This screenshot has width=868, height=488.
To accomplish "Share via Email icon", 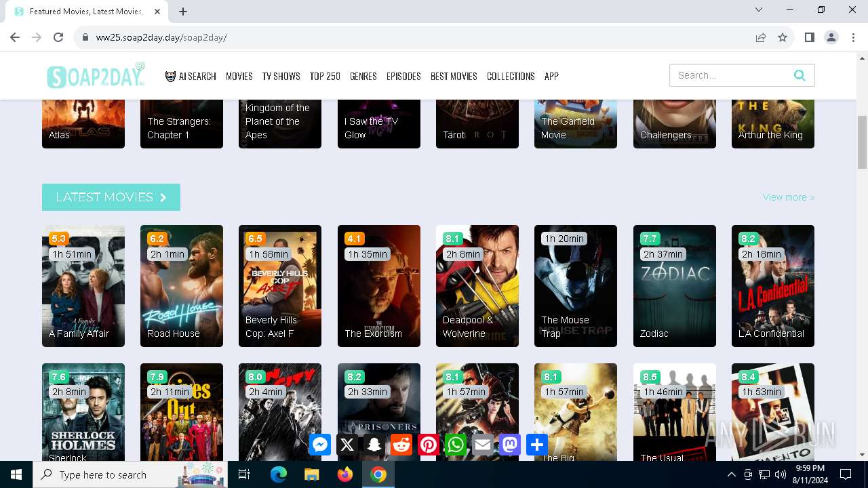I will (483, 445).
